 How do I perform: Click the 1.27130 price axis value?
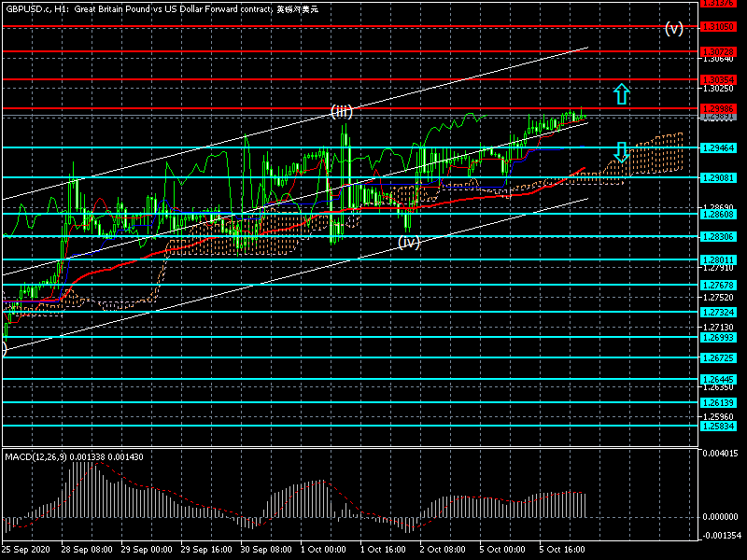point(718,328)
